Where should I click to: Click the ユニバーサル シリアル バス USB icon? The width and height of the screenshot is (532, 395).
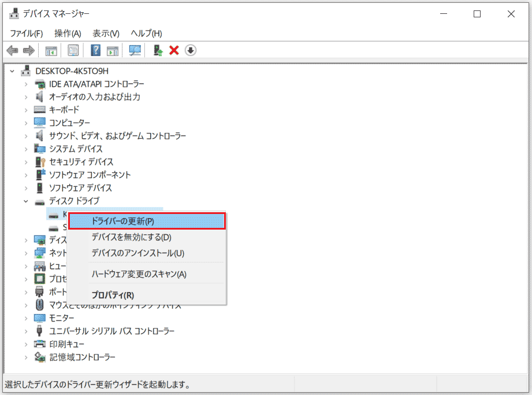tap(39, 331)
